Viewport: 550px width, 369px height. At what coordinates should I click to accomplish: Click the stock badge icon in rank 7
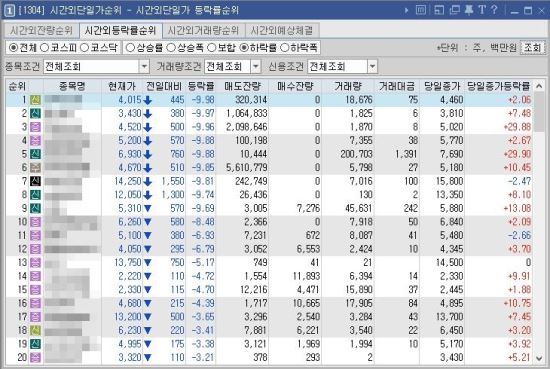pyautogui.click(x=35, y=181)
